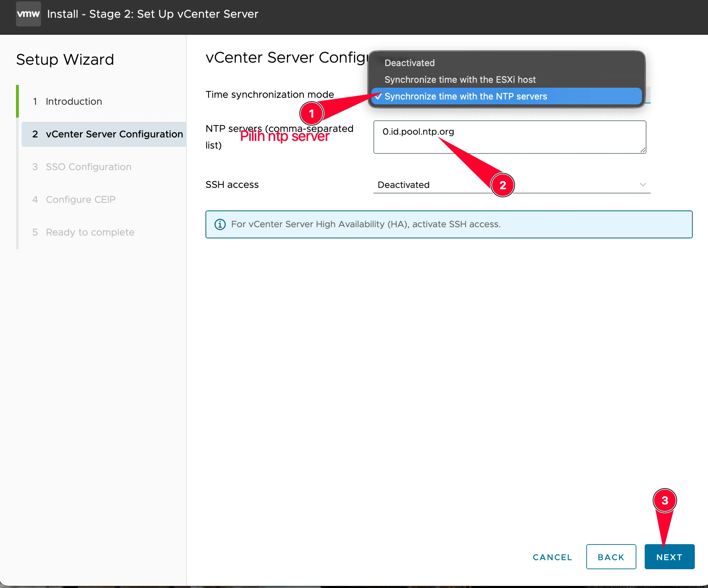Viewport: 708px width, 588px height.
Task: Click the Install Stage 2 title text
Action: tap(153, 14)
